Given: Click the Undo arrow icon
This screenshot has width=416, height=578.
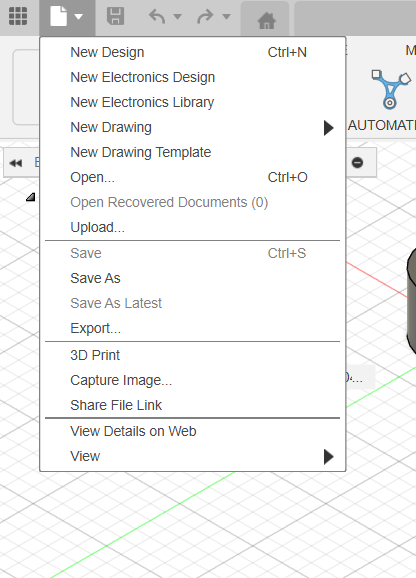Looking at the screenshot, I should pyautogui.click(x=157, y=16).
